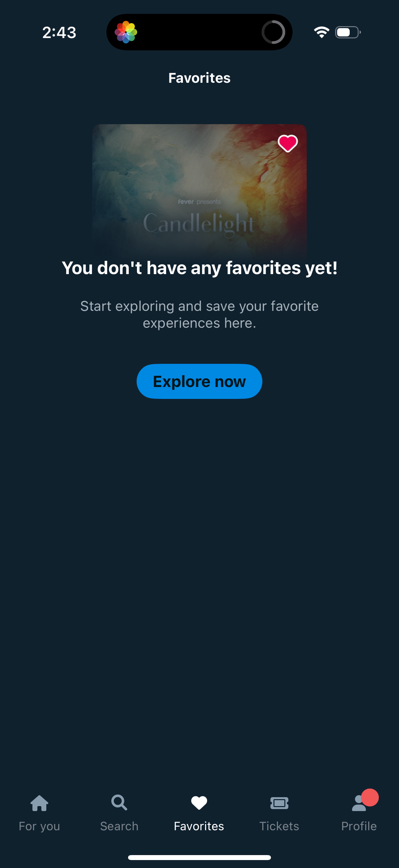Tap the battery indicator icon

348,32
